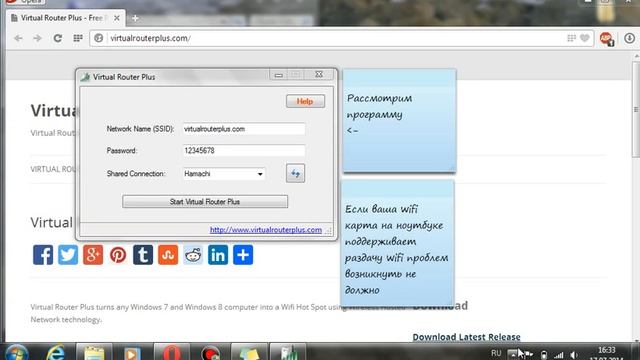Screen dimensions: 640x360
Task: Edit the Network Name (SSID) field
Action: (244, 129)
